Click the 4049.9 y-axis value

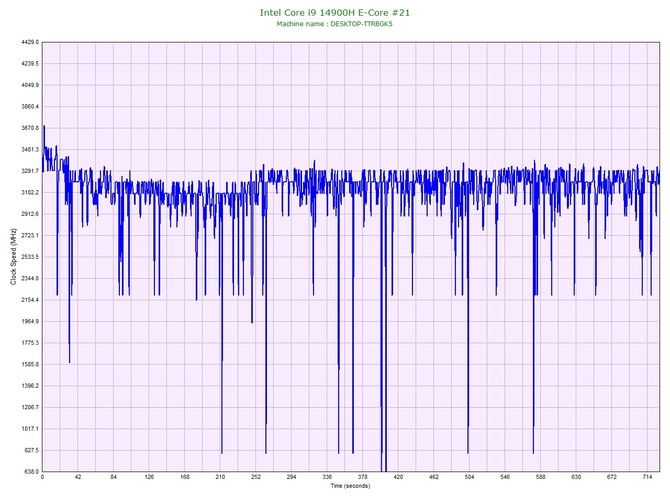(30, 85)
